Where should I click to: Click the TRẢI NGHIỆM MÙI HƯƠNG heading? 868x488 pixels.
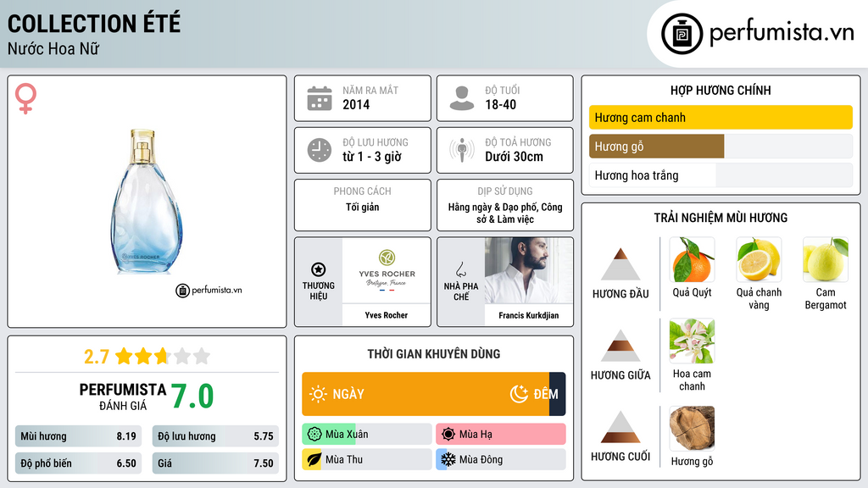[x=721, y=218]
